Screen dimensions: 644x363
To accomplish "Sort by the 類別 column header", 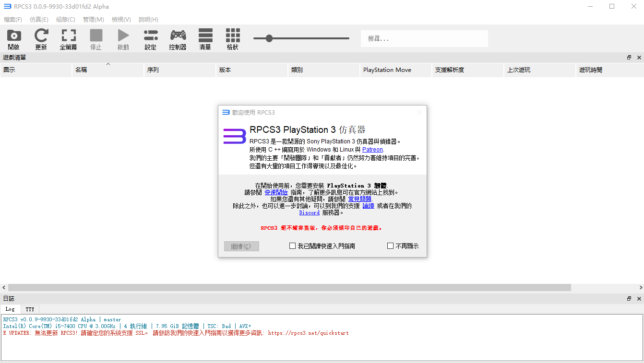I will 324,70.
